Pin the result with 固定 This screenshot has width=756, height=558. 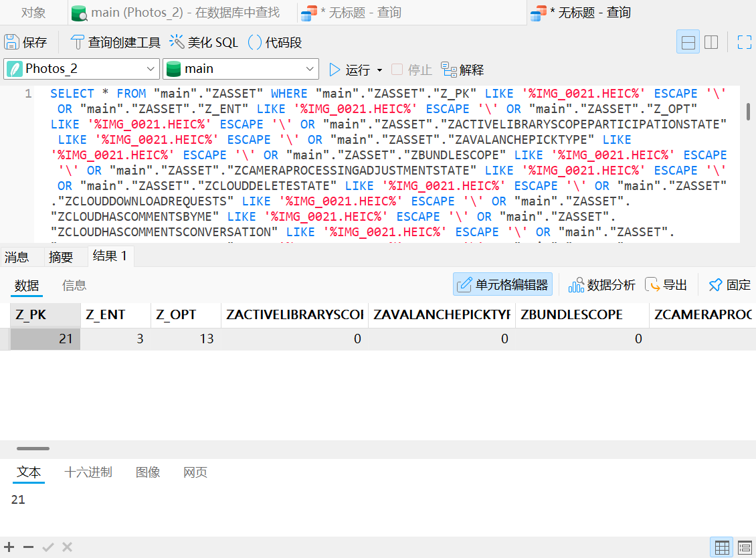click(729, 285)
